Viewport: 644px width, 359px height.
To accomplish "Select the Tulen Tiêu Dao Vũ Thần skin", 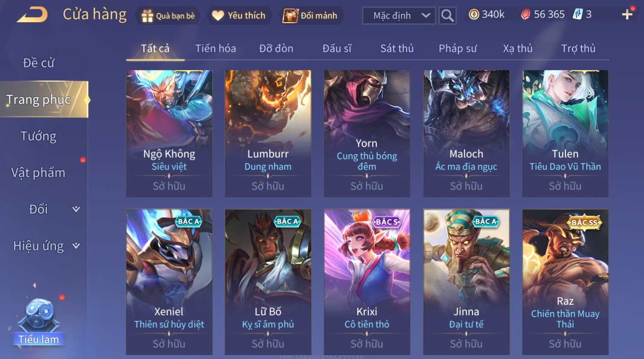I will coord(565,133).
